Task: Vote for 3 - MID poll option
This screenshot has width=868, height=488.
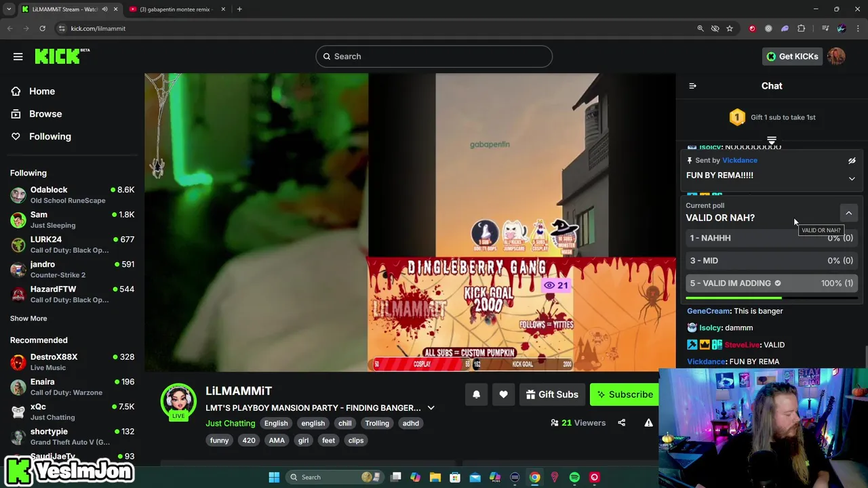Action: pos(772,260)
